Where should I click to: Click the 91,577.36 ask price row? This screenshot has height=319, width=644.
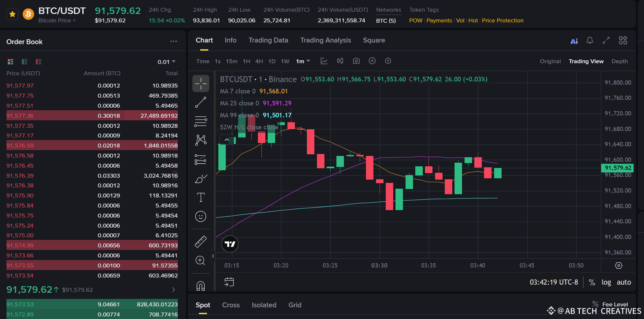[92, 116]
